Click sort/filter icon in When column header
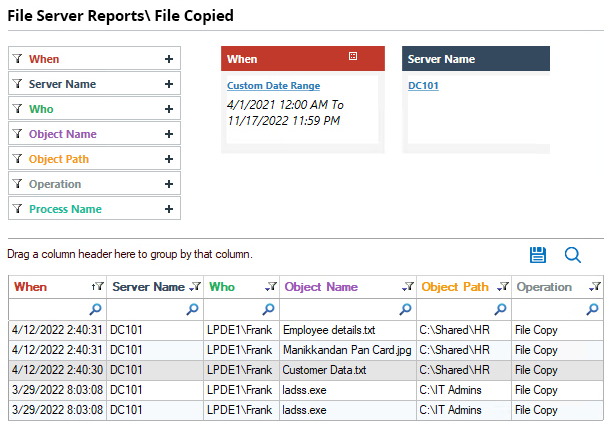Viewport: 612px width, 430px height. coord(97,287)
